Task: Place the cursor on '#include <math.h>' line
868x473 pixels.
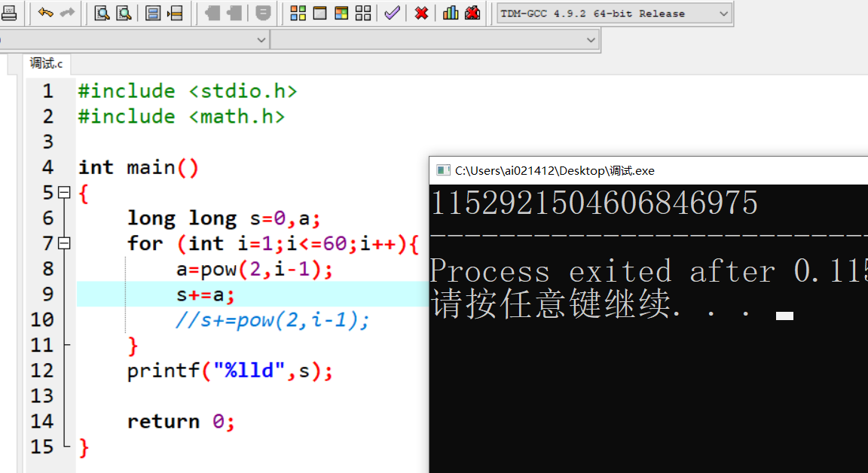Action: [x=182, y=116]
